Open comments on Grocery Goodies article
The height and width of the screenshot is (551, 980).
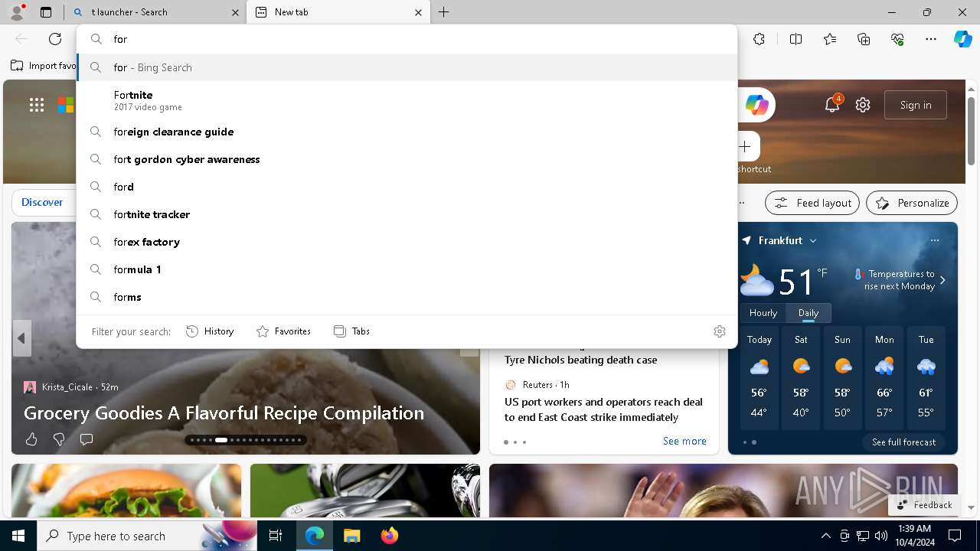87,439
